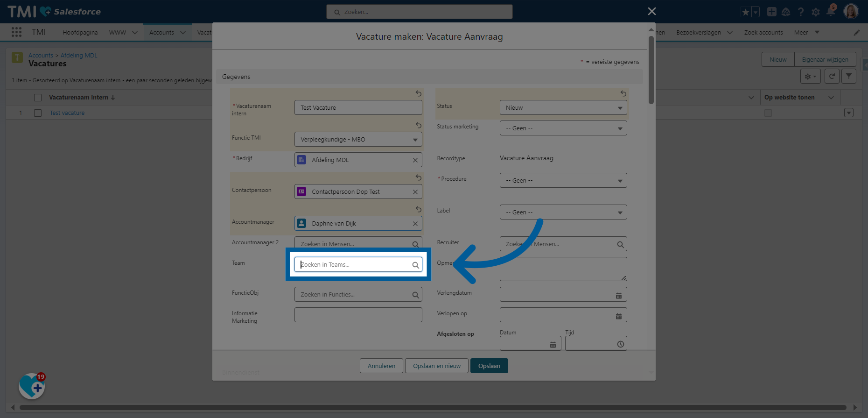Screen dimensions: 868x418
Task: Undo change on Vacaturenaam intern field
Action: [x=419, y=93]
